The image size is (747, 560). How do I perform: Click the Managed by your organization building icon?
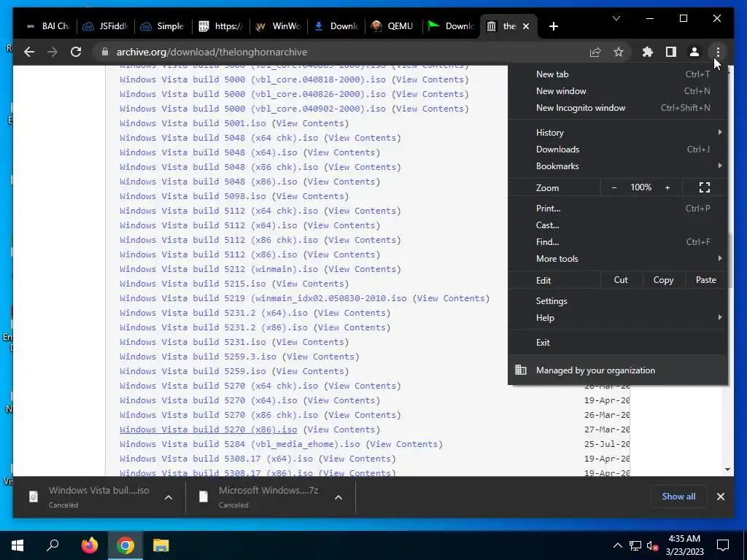[x=521, y=370]
